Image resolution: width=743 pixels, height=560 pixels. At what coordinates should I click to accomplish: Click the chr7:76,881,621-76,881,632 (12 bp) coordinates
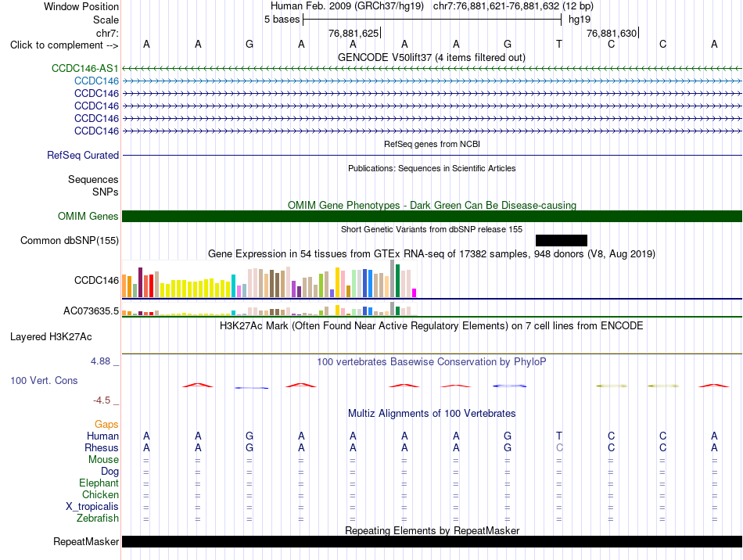pos(513,6)
